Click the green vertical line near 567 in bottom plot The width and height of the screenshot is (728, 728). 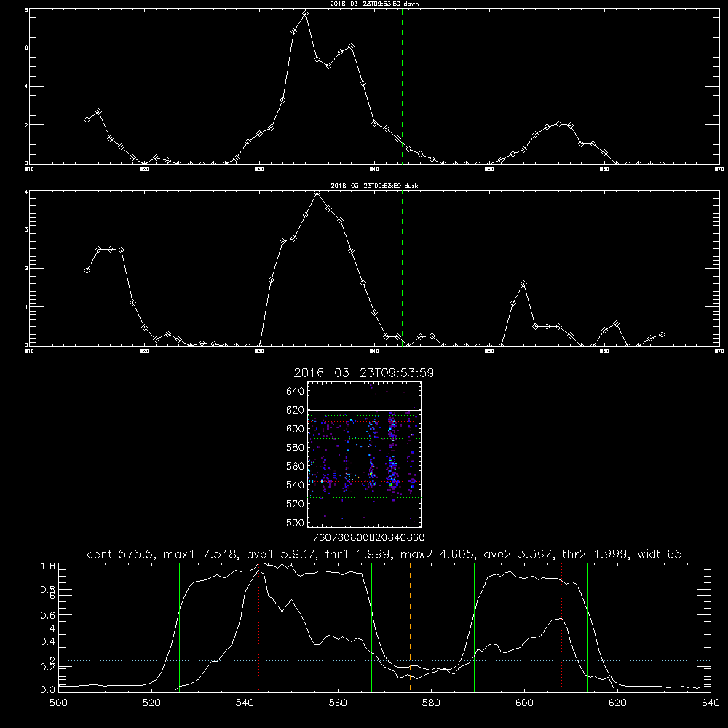tap(371, 627)
